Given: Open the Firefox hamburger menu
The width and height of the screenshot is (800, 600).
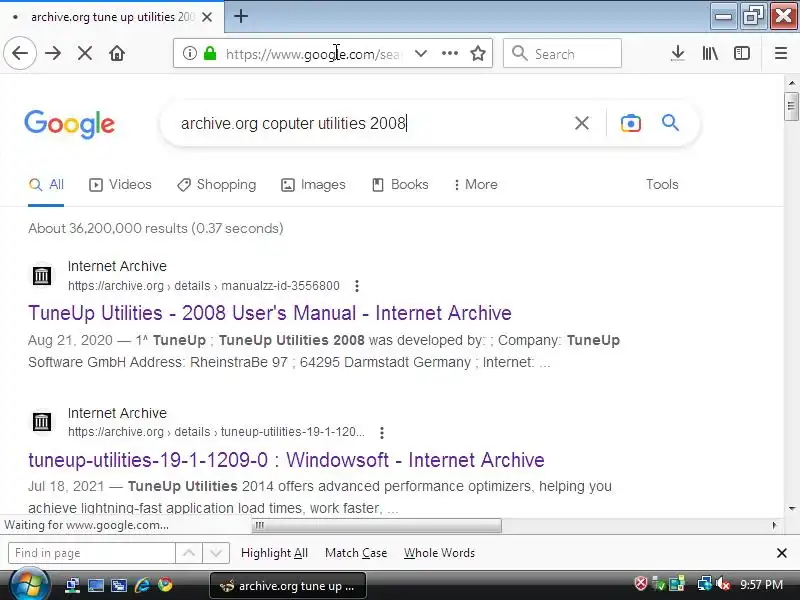Looking at the screenshot, I should coord(781,53).
